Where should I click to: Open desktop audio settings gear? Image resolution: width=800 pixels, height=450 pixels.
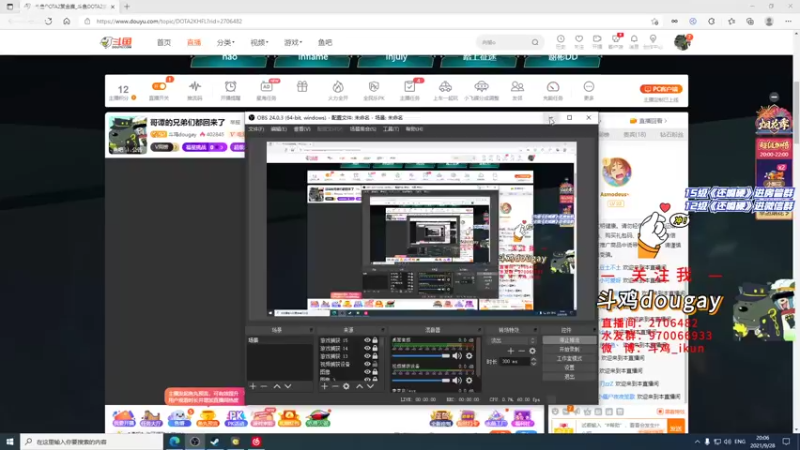[x=469, y=356]
